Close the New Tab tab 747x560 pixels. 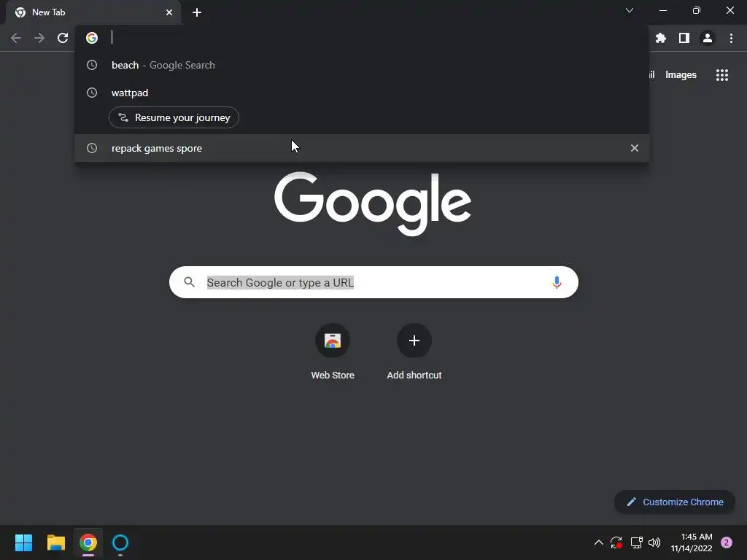169,12
